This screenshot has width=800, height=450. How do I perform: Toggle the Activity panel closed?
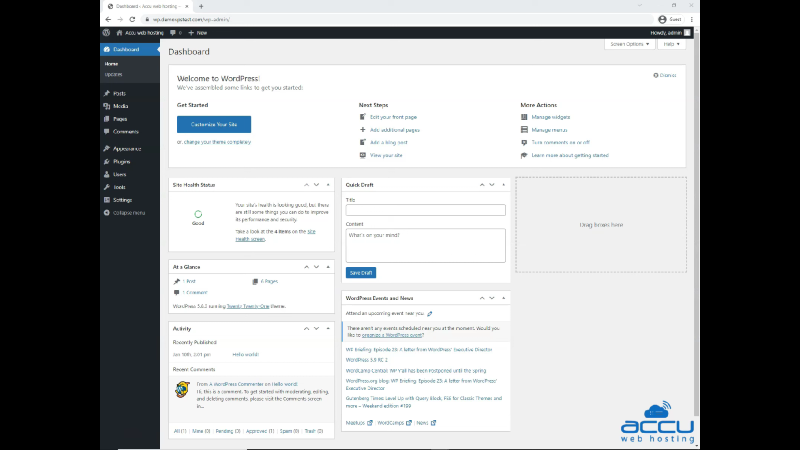pos(328,327)
